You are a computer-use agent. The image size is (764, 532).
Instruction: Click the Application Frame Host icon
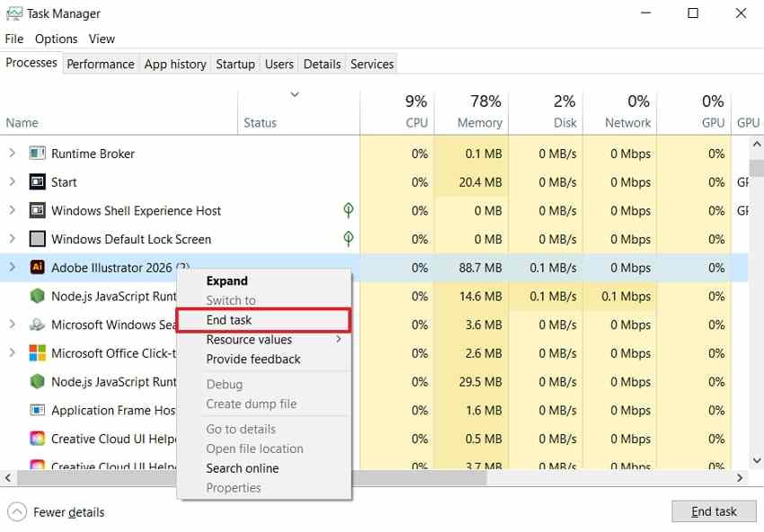pos(38,410)
